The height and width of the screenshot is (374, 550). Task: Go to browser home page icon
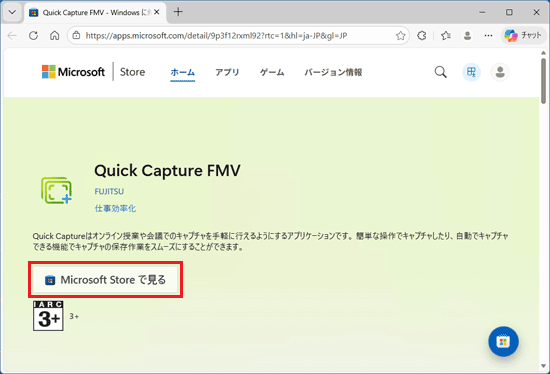click(x=54, y=35)
